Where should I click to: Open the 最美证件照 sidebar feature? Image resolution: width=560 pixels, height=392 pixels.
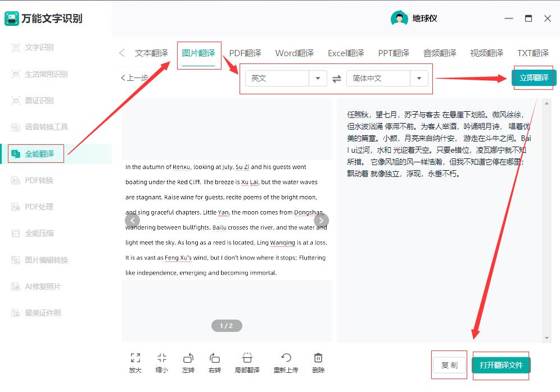coord(40,313)
